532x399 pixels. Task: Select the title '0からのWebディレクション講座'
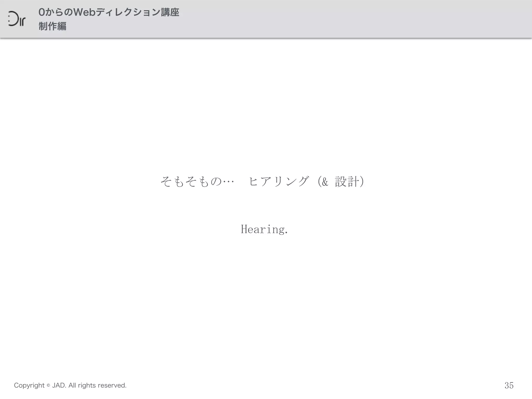[x=109, y=12]
